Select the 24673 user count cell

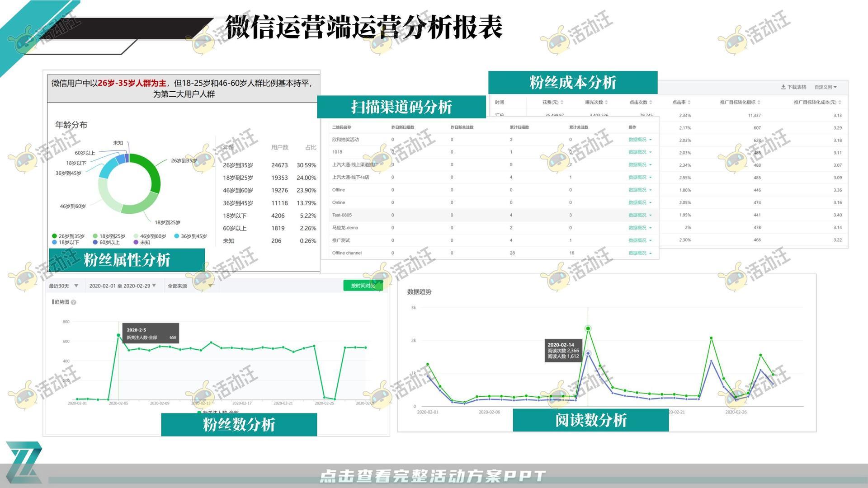[x=279, y=165]
